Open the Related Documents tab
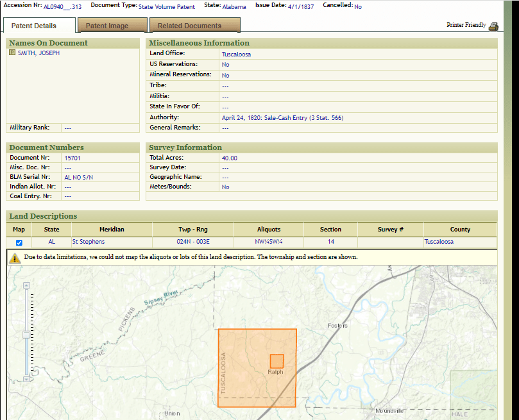The height and width of the screenshot is (420, 519). tap(189, 26)
